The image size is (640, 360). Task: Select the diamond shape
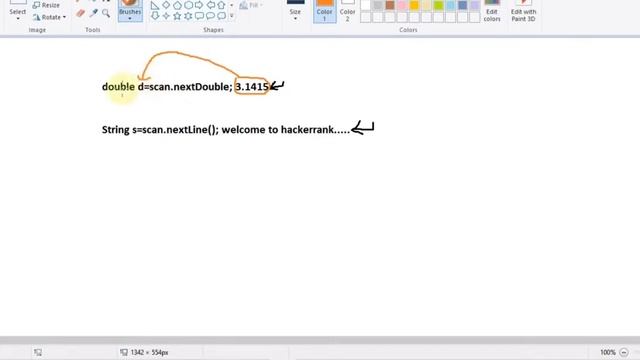click(x=166, y=5)
